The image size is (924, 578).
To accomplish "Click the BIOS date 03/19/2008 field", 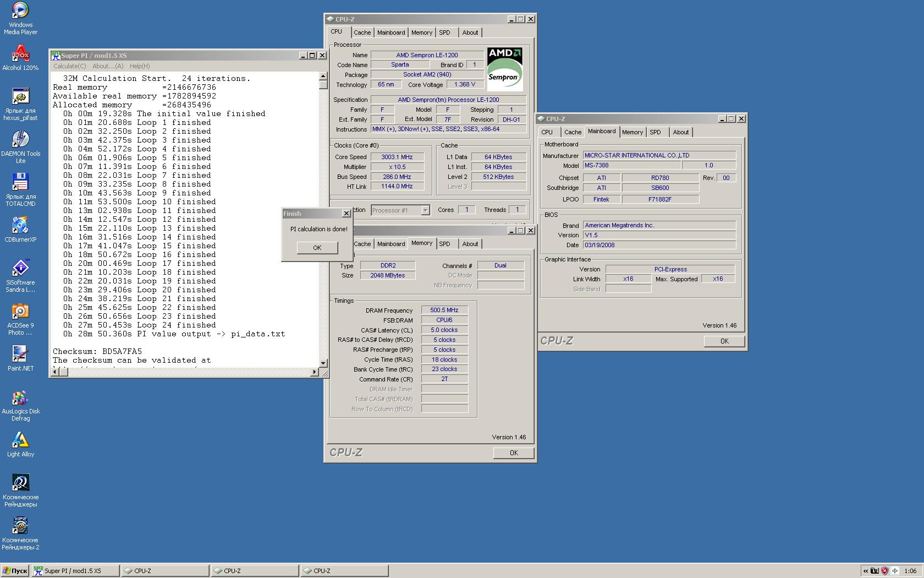I will [x=659, y=245].
